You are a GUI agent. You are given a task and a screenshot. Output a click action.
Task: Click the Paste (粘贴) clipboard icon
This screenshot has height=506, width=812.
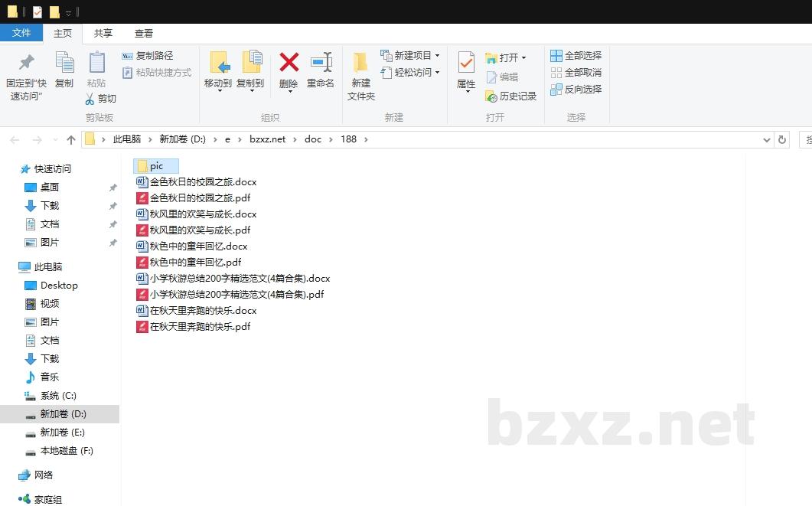coord(96,62)
